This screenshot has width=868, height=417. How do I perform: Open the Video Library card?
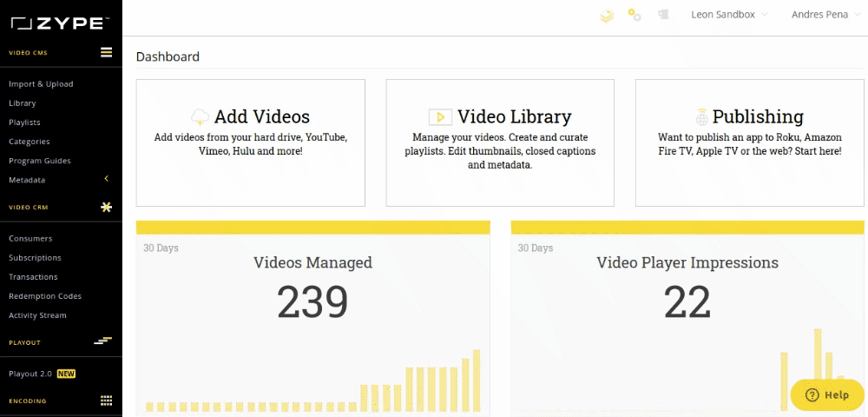(x=500, y=142)
